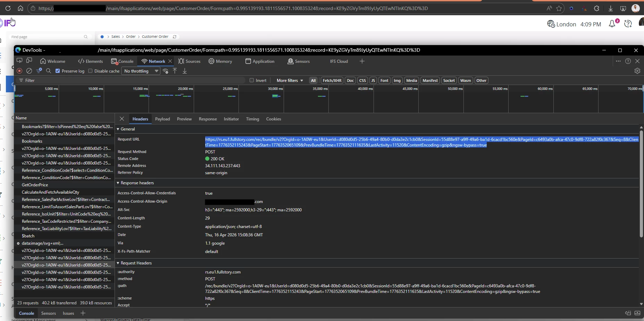Check the Invert filter checkbox
The height and width of the screenshot is (321, 644).
[x=252, y=80]
